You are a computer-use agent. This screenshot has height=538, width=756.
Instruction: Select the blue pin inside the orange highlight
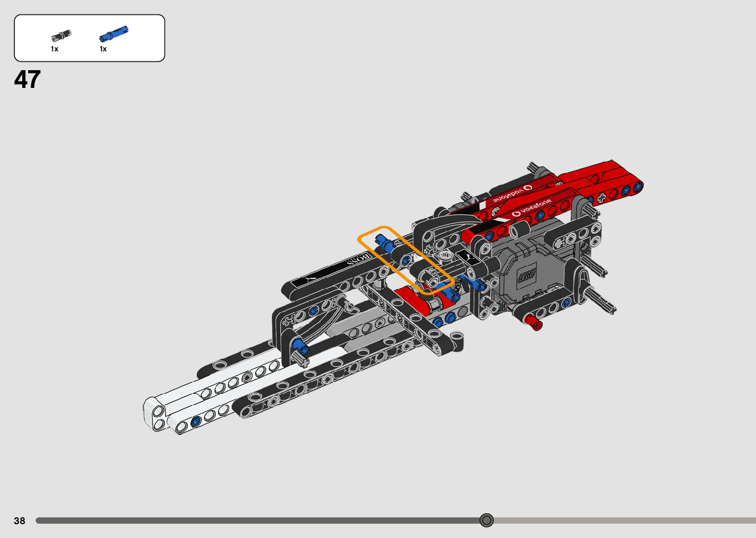pyautogui.click(x=384, y=243)
